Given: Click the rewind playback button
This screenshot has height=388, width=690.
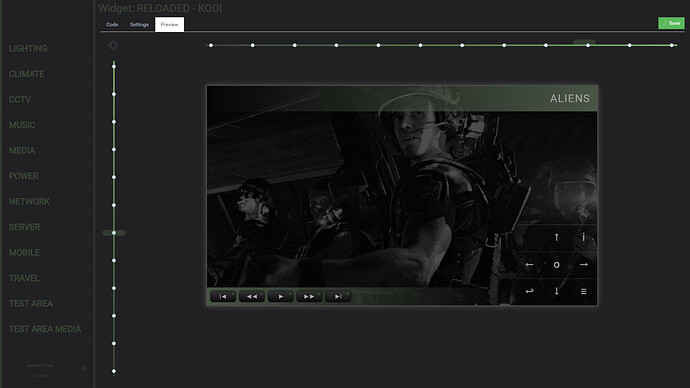Looking at the screenshot, I should (252, 296).
